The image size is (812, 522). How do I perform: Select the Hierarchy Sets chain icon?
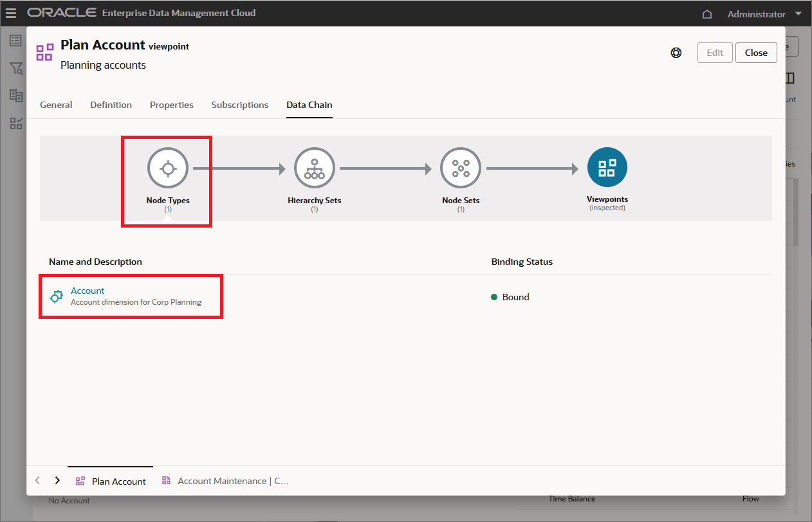pyautogui.click(x=315, y=168)
